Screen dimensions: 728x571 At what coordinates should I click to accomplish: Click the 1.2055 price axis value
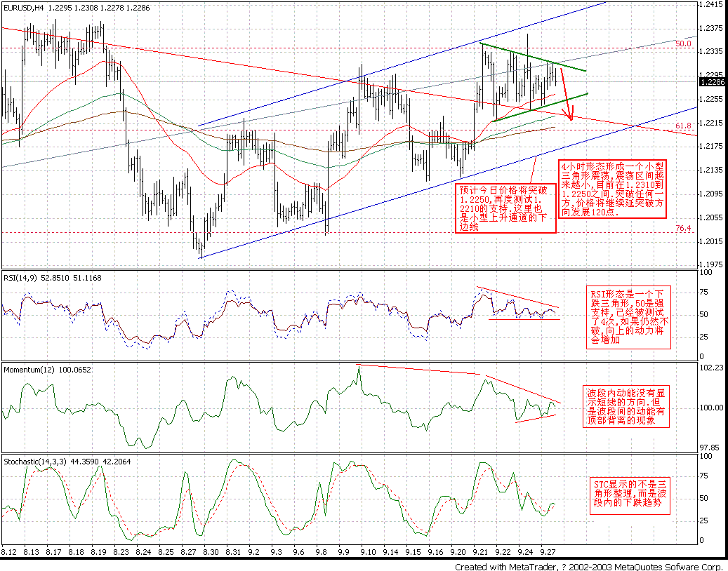coord(712,217)
